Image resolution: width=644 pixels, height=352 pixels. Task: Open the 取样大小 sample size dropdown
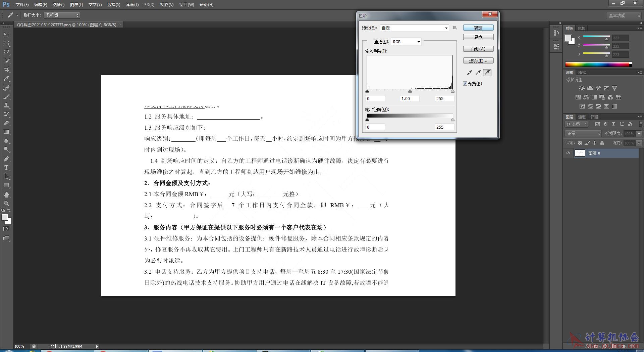pyautogui.click(x=62, y=15)
